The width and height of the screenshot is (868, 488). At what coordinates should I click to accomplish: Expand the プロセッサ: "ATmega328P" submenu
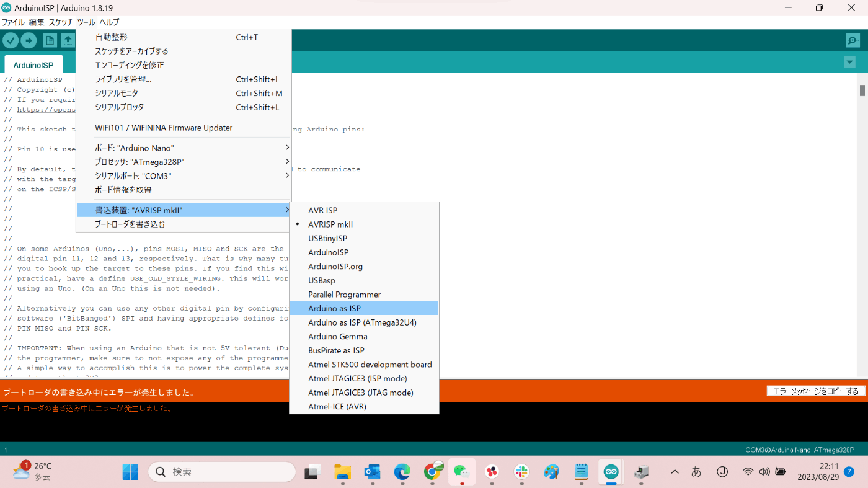click(x=184, y=162)
